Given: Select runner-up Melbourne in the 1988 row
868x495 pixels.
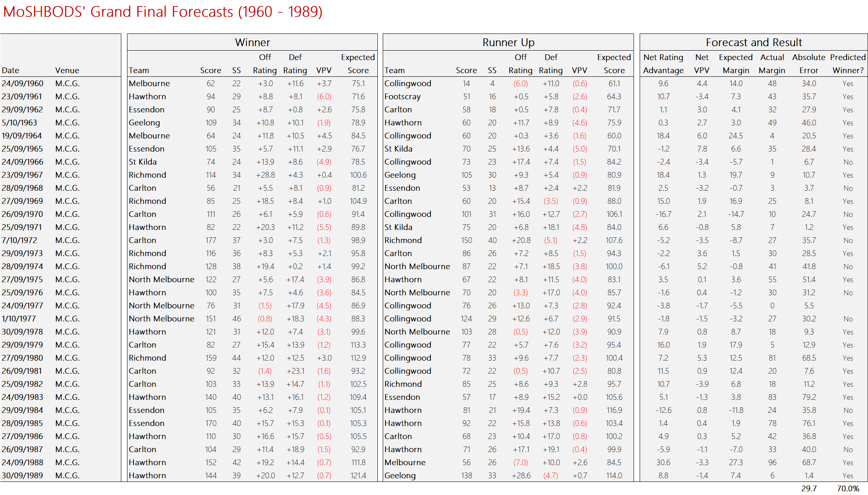Looking at the screenshot, I should point(405,462).
